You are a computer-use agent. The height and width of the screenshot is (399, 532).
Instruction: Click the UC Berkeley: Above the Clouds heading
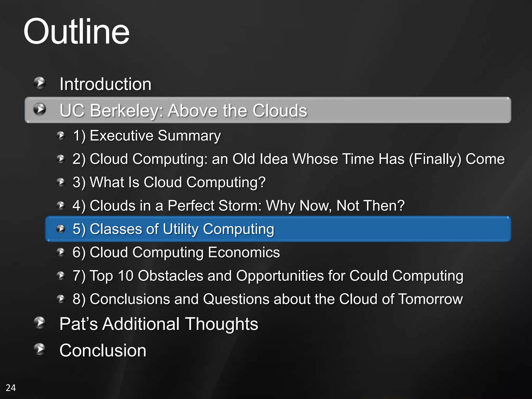183,110
